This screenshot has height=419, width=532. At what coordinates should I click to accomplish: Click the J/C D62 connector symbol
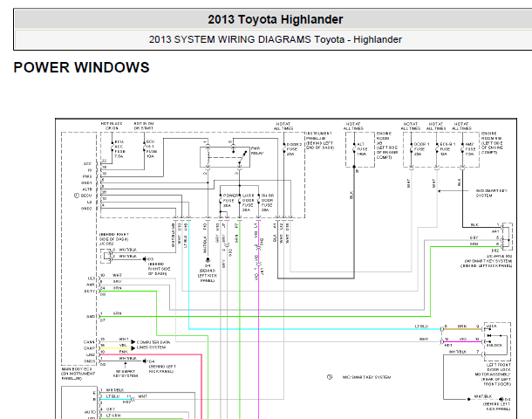(x=106, y=256)
